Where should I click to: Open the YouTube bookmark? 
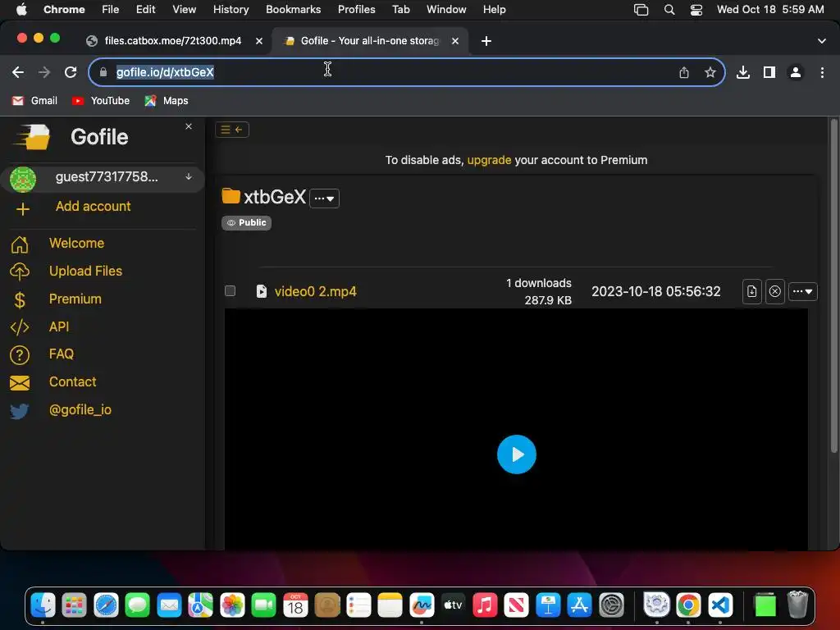pyautogui.click(x=101, y=101)
